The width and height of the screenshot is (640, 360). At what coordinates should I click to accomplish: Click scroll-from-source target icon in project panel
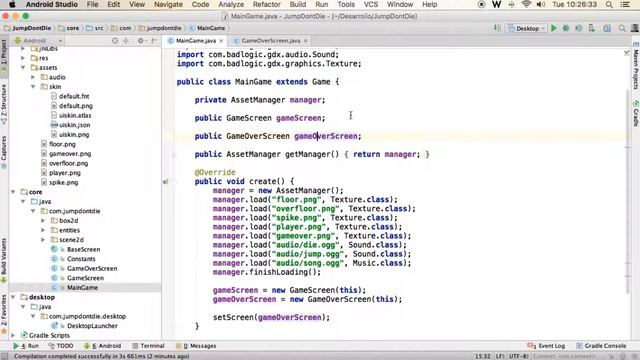pyautogui.click(x=115, y=41)
